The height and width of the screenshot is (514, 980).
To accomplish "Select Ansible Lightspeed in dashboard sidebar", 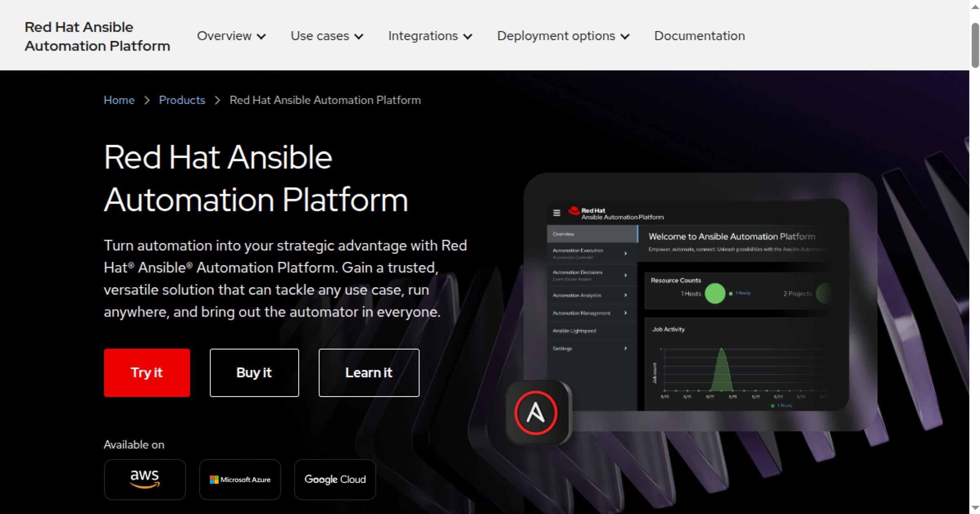I will [x=592, y=331].
